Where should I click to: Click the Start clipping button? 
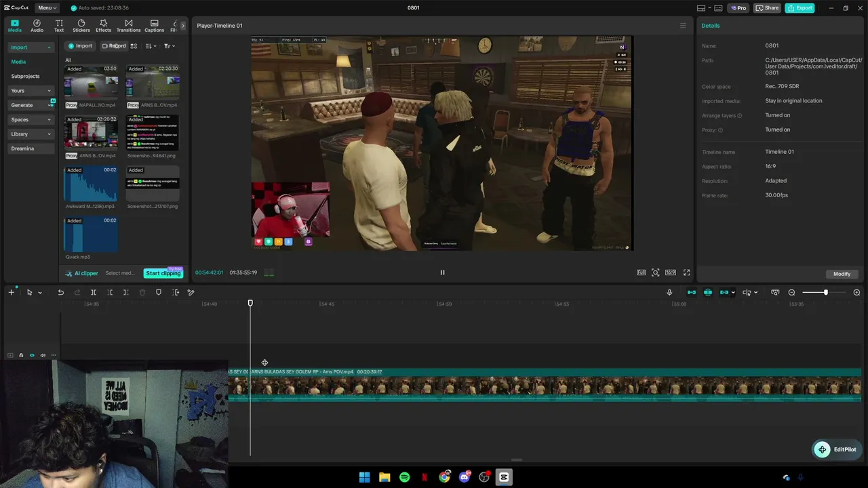click(x=163, y=273)
